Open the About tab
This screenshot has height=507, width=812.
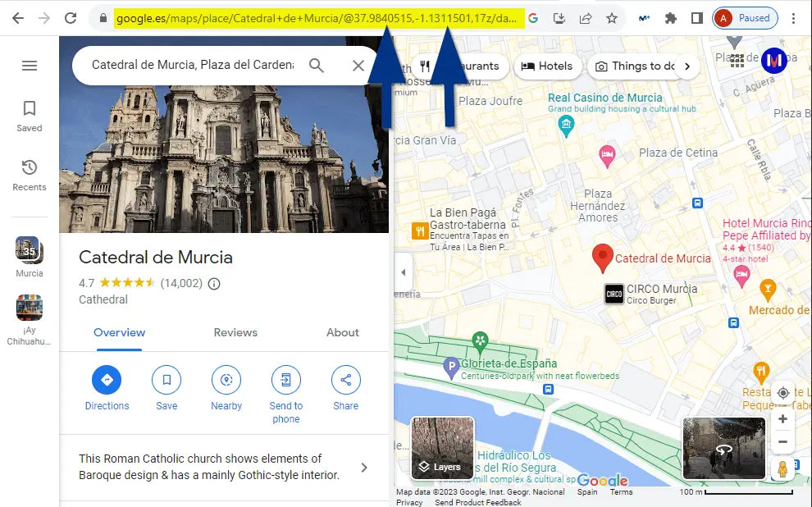click(342, 332)
